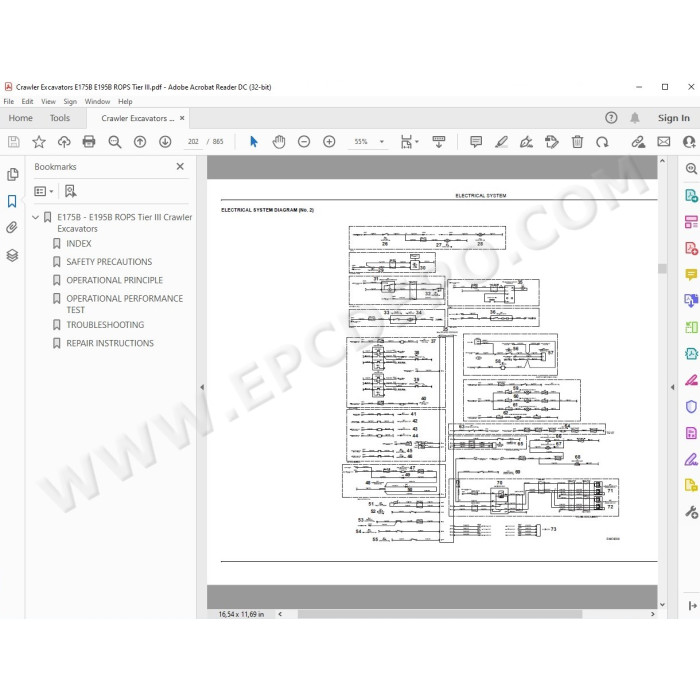Toggle the Bookmarks panel icon
This screenshot has height=700, width=700.
tap(12, 201)
